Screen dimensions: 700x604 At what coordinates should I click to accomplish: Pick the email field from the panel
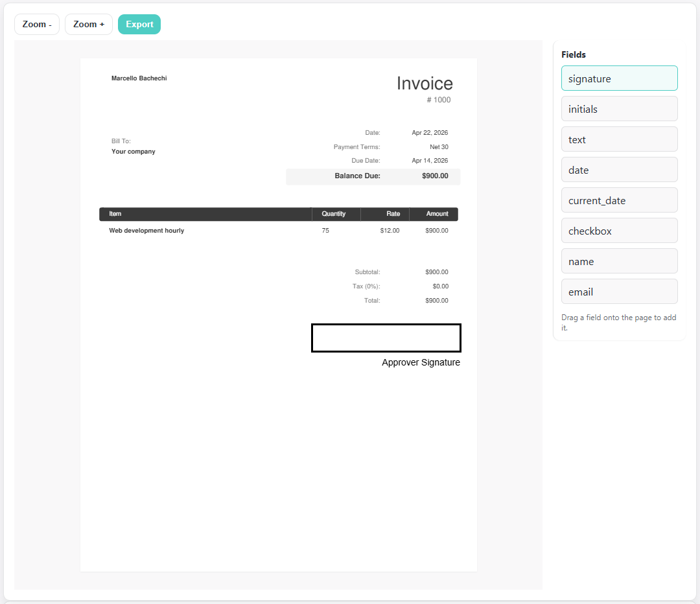(619, 291)
